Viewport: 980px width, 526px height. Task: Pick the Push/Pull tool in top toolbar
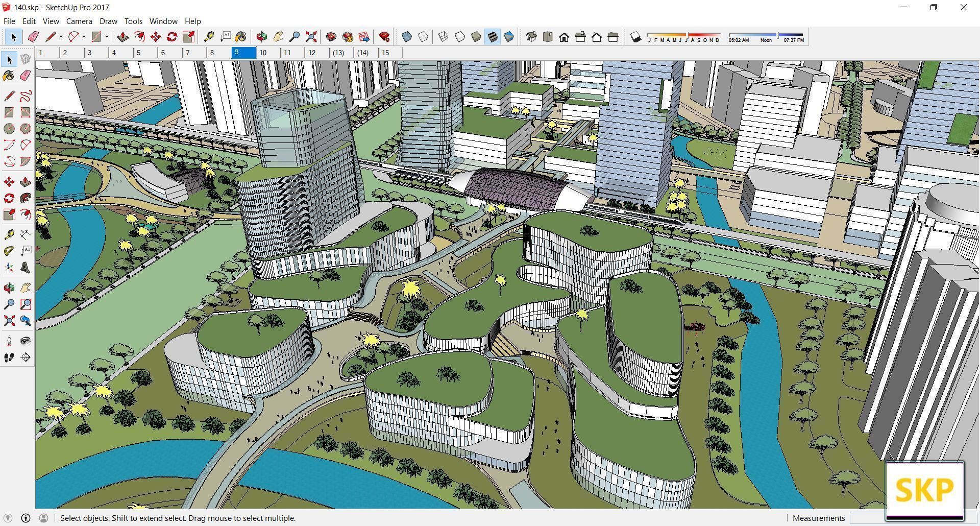[122, 37]
